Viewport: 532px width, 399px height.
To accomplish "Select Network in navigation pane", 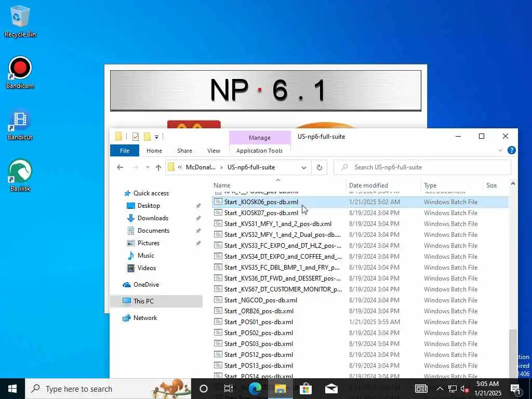I will pos(145,318).
